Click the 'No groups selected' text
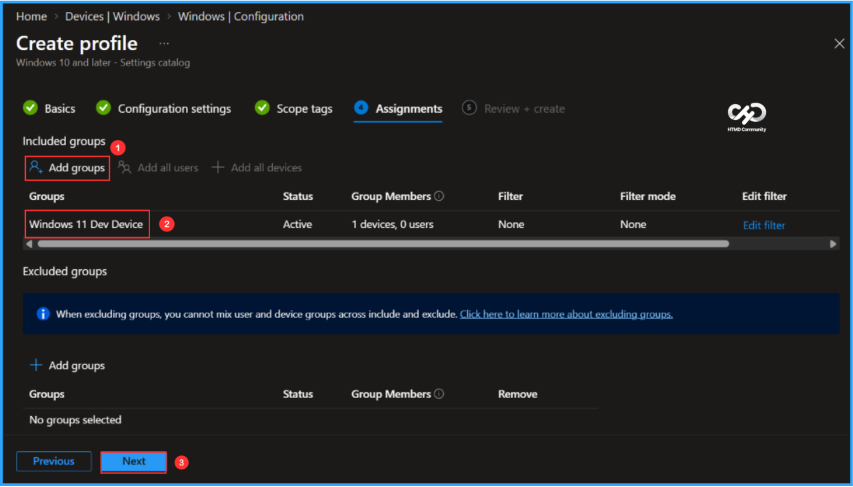Screen dimensions: 853x487 [75, 420]
